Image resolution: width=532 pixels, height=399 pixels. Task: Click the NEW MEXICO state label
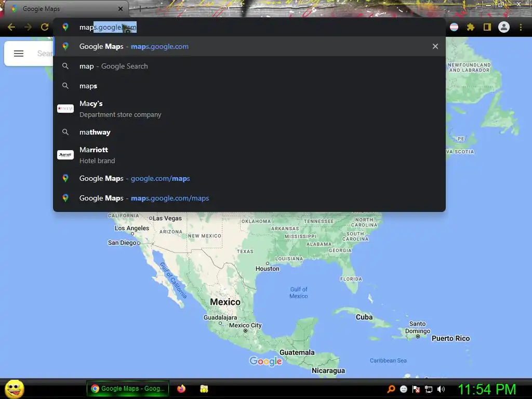205,236
